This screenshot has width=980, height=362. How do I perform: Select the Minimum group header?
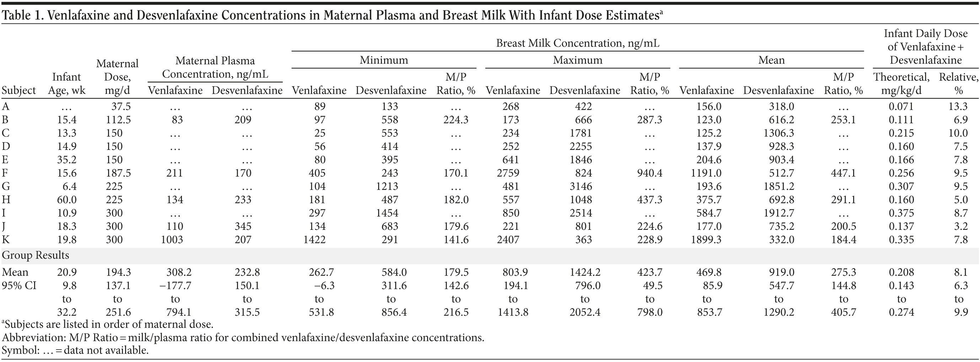(x=383, y=60)
